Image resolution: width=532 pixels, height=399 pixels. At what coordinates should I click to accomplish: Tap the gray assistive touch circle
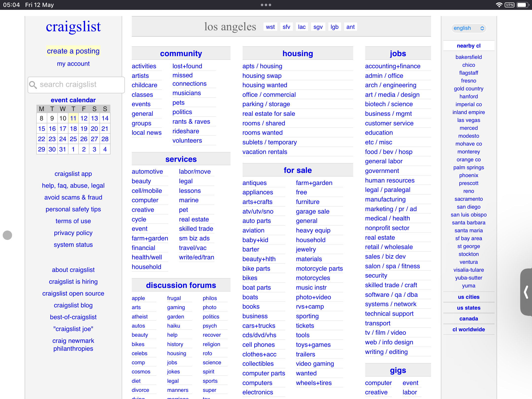point(7,235)
